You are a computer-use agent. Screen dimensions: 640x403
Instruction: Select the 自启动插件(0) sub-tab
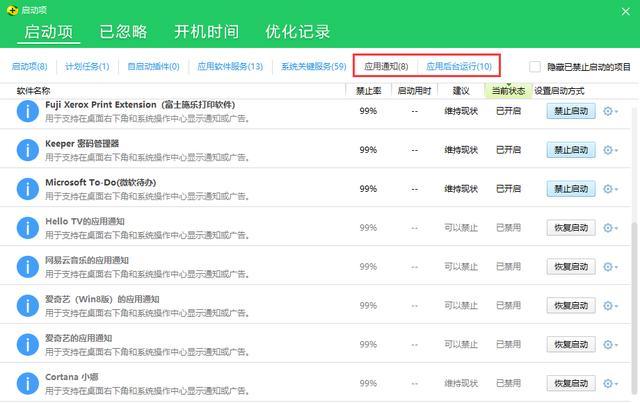(x=153, y=66)
